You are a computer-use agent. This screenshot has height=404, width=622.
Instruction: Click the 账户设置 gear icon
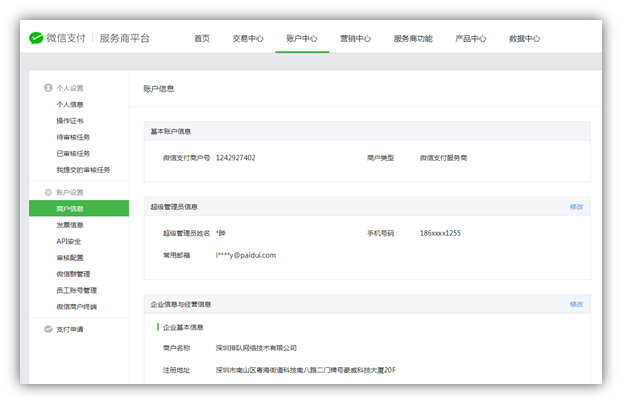(x=48, y=192)
